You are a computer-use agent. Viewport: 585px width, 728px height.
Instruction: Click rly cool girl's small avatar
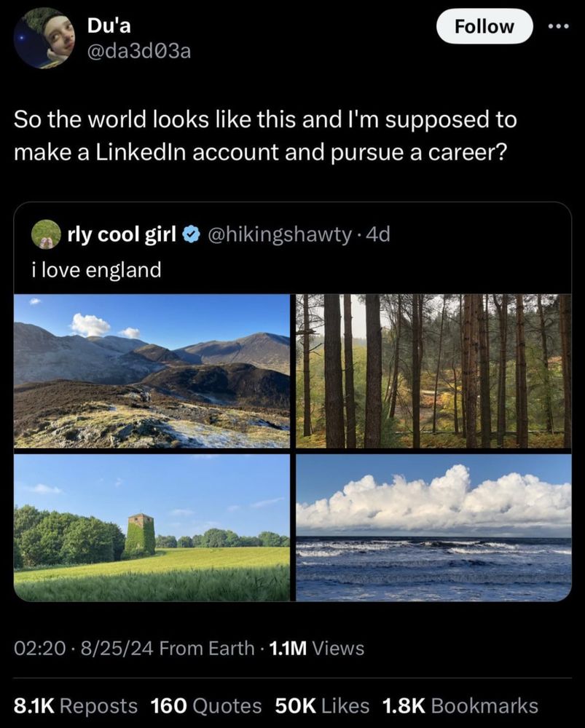[x=45, y=235]
